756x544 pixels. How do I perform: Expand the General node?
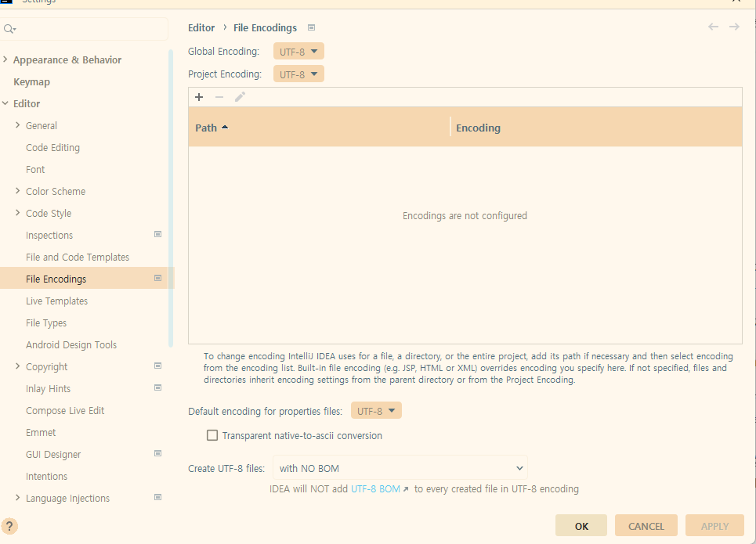(18, 125)
